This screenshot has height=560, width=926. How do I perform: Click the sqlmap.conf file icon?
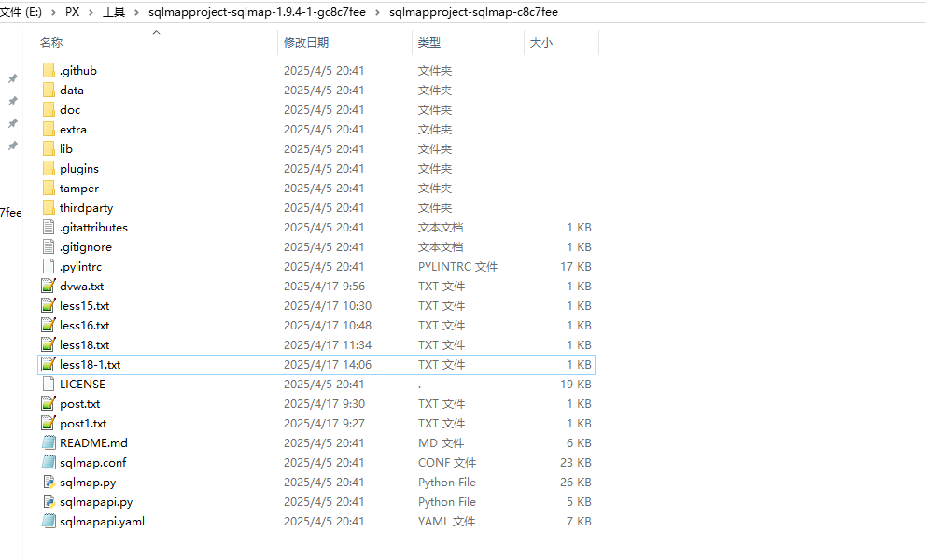click(x=49, y=462)
